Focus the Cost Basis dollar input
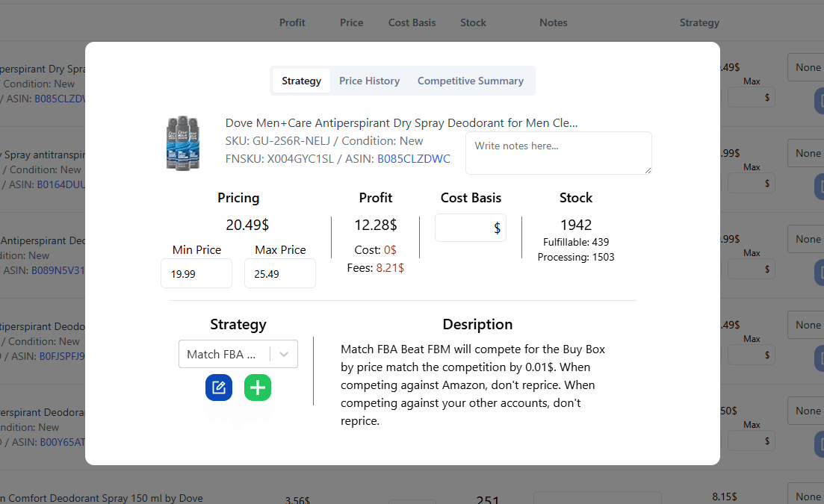Screen dimensions: 824x504 (x=471, y=228)
